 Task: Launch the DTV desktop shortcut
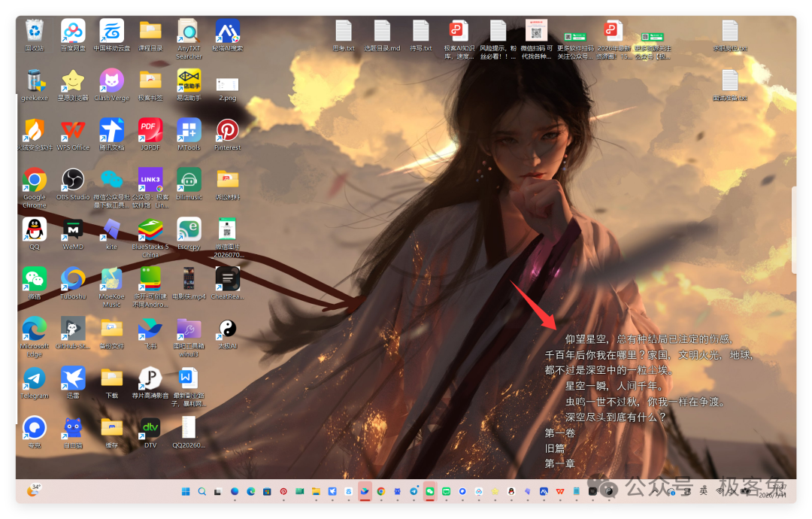[150, 432]
